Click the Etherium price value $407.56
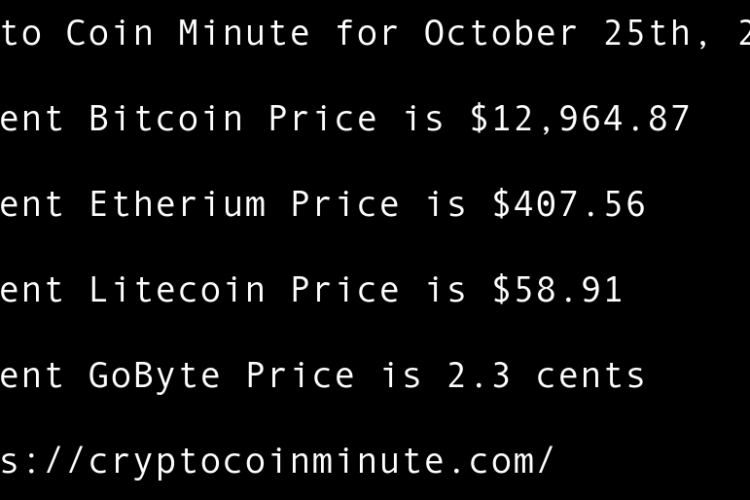750x500 pixels. (x=569, y=205)
